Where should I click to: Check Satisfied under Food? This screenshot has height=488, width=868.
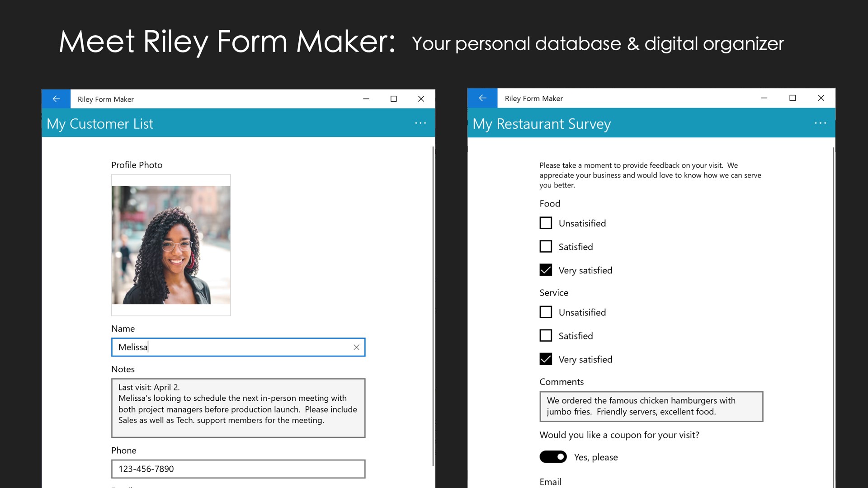[546, 247]
